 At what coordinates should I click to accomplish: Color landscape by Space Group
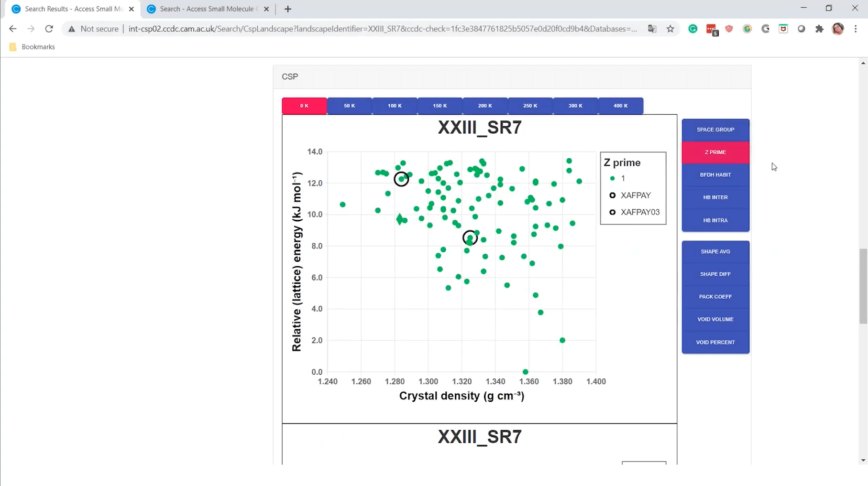pos(715,130)
